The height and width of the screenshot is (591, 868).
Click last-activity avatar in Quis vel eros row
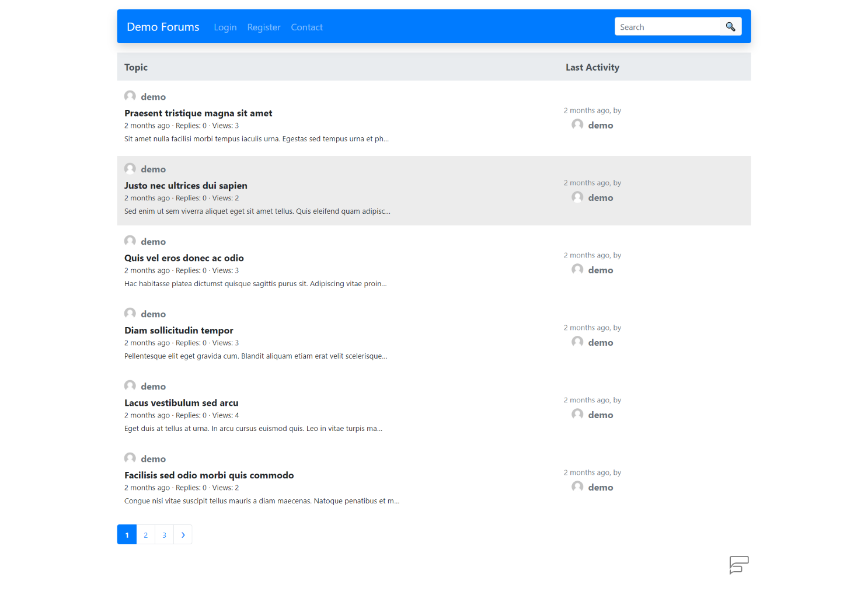point(577,269)
